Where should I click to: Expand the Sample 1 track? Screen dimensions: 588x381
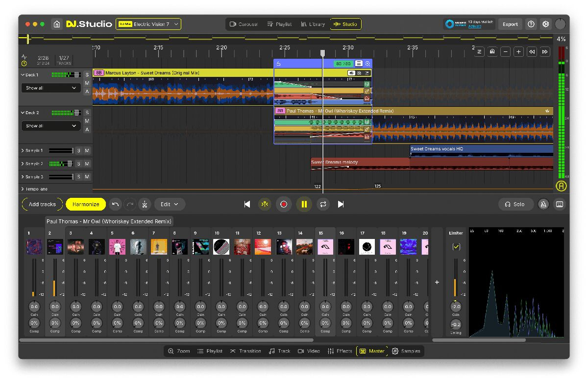click(x=23, y=150)
